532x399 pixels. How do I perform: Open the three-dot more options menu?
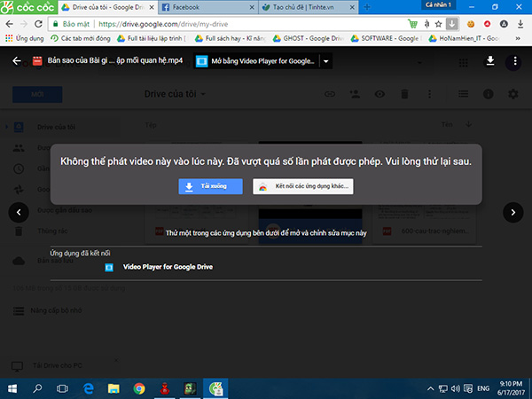515,62
